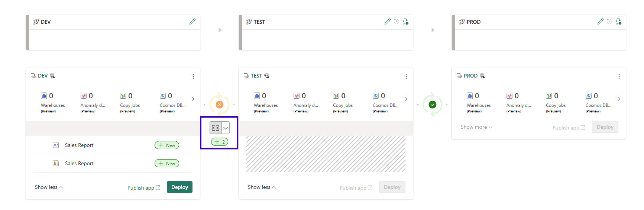Click the green synced status icon
The image size is (644, 210).
[x=433, y=105]
